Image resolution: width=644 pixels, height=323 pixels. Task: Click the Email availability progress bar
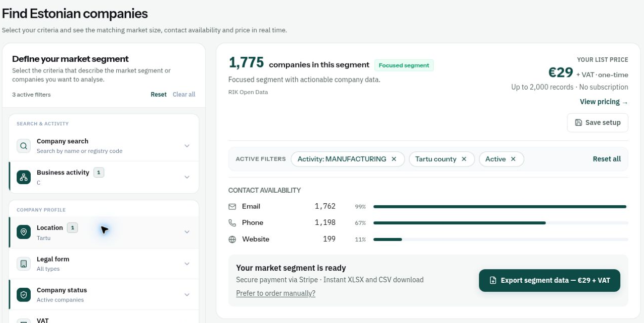[501, 206]
